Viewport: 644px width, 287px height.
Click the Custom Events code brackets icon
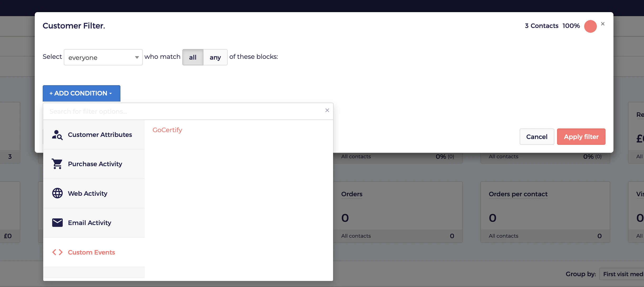tap(57, 252)
